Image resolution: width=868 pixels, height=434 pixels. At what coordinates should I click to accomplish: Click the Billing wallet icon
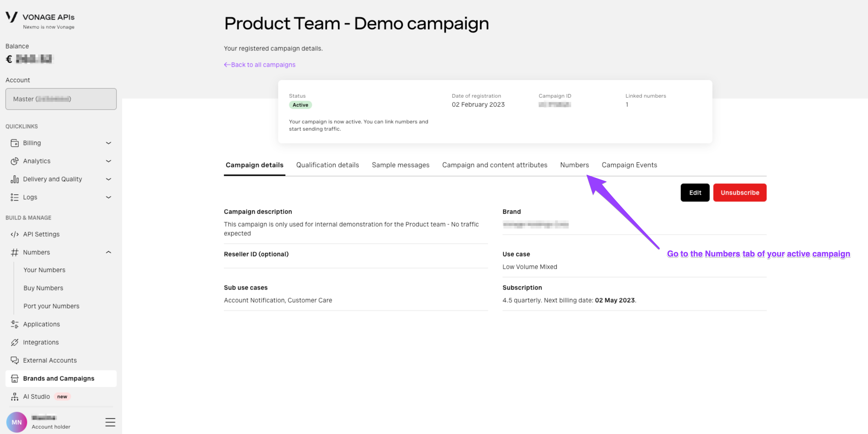[x=14, y=143]
